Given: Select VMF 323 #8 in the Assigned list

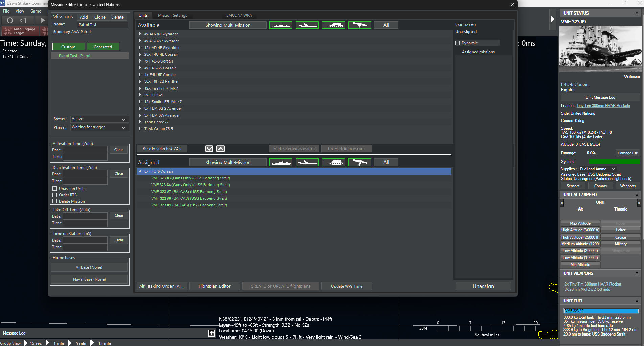Looking at the screenshot, I should [x=189, y=198].
